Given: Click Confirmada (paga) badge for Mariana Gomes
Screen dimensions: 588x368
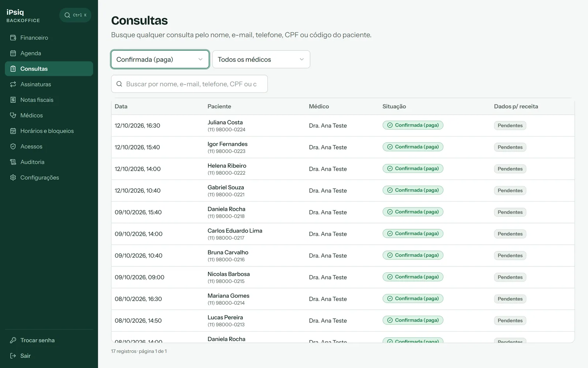Looking at the screenshot, I should 413,298.
